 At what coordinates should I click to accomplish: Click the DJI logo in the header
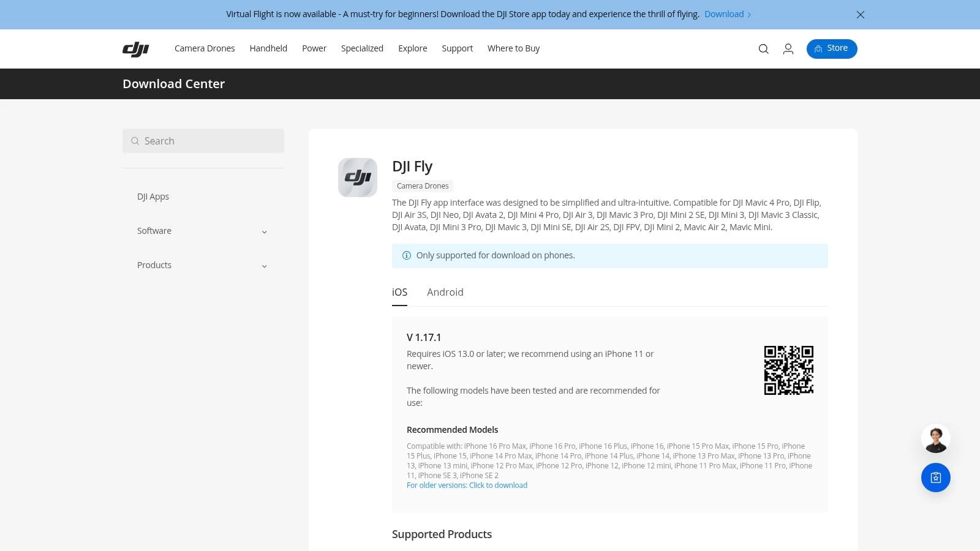click(x=135, y=49)
